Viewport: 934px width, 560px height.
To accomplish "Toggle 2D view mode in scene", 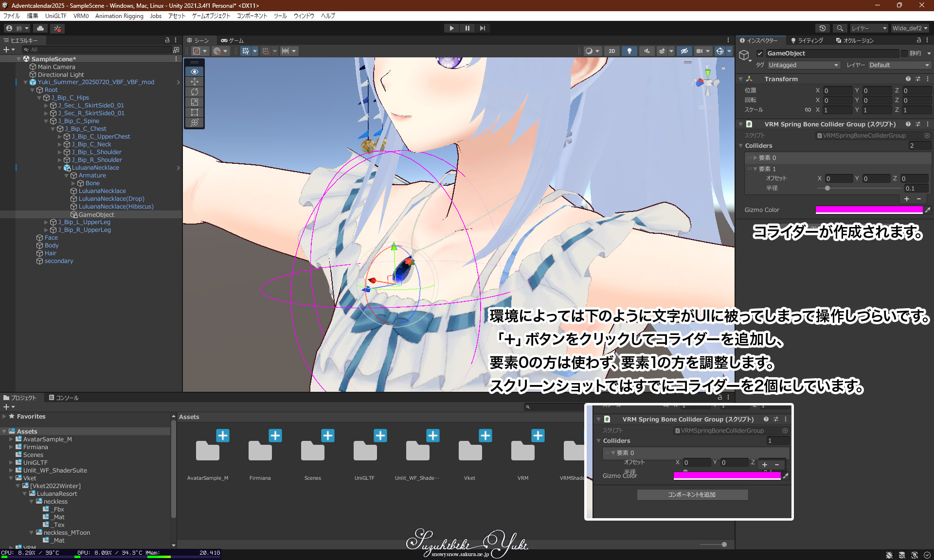I will tap(611, 51).
